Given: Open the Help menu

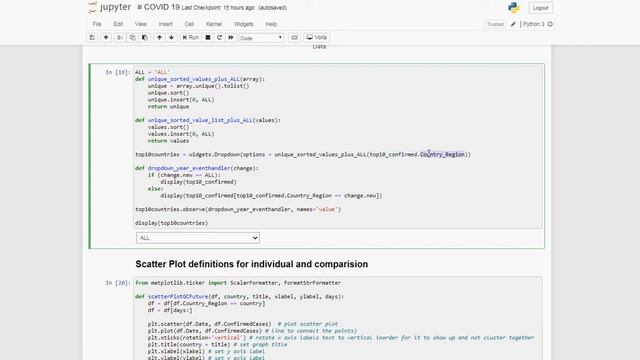Looking at the screenshot, I should (271, 24).
